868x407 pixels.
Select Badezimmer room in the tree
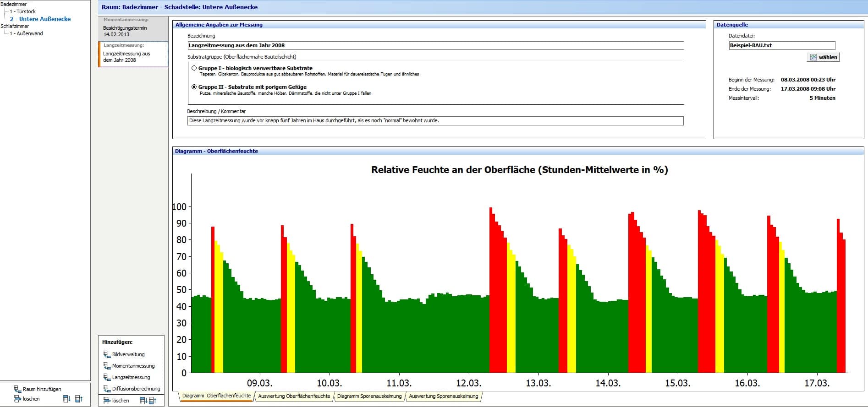tap(14, 4)
